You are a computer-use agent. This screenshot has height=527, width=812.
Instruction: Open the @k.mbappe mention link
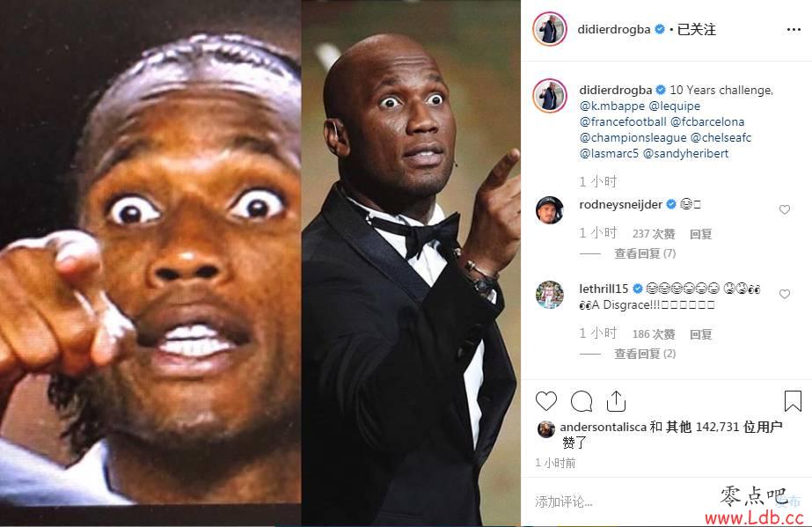pos(612,106)
